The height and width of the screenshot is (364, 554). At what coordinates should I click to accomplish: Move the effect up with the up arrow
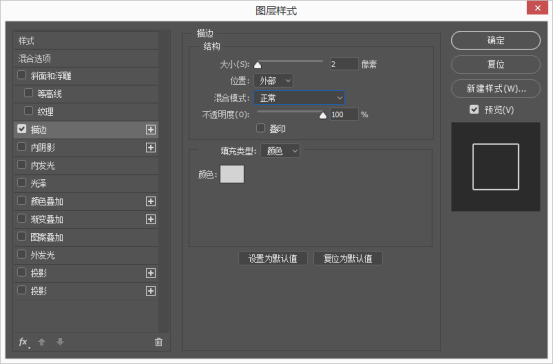click(42, 342)
